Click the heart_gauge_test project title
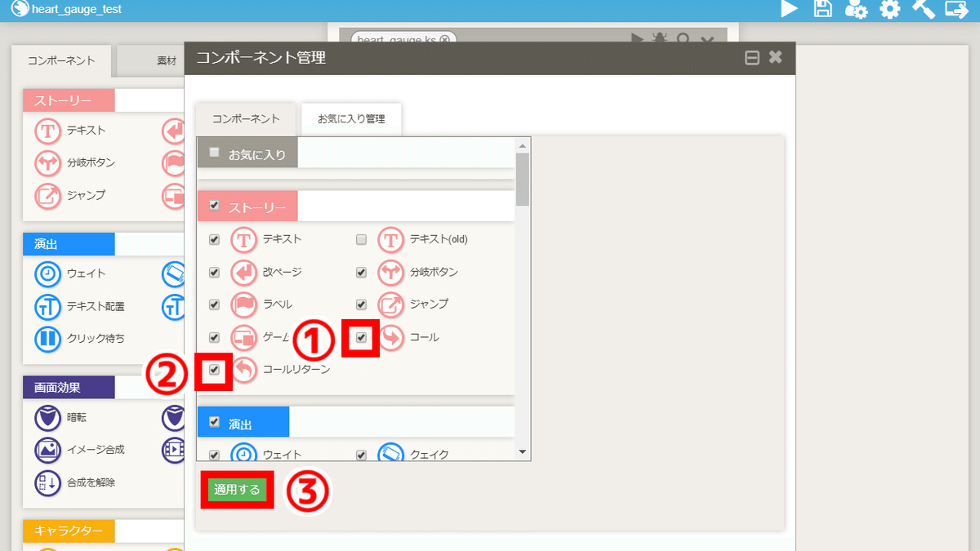Screen dimensions: 980x551 click(75, 10)
